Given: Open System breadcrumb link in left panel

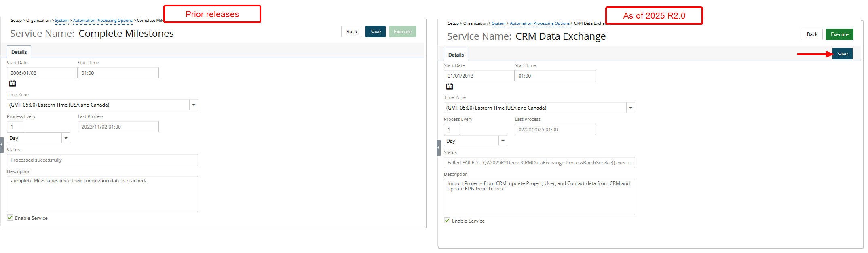Looking at the screenshot, I should point(61,21).
